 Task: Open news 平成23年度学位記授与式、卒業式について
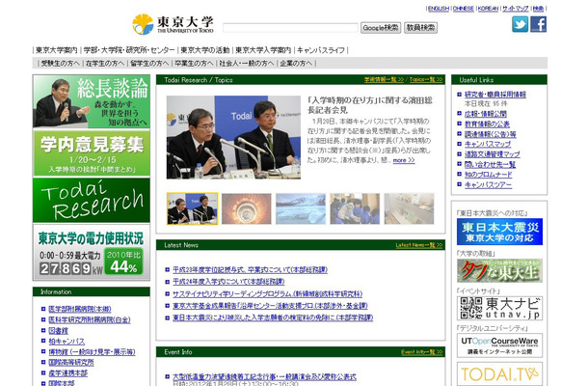(x=250, y=270)
